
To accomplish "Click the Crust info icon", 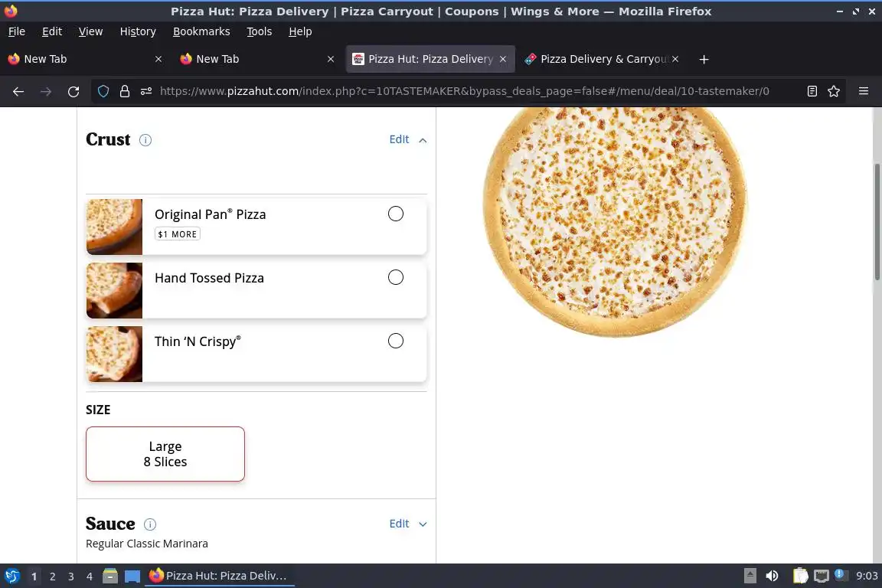I will (145, 140).
